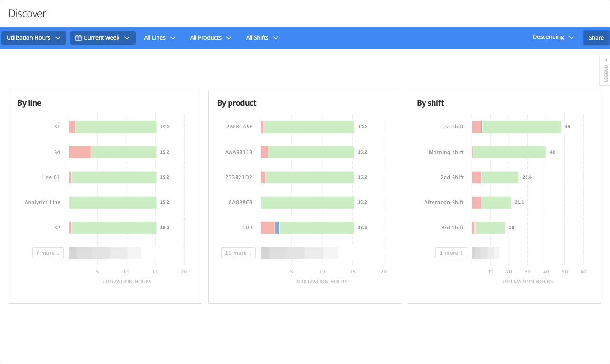Screen dimensions: 610x364
Task: Click the Share button
Action: (x=596, y=38)
